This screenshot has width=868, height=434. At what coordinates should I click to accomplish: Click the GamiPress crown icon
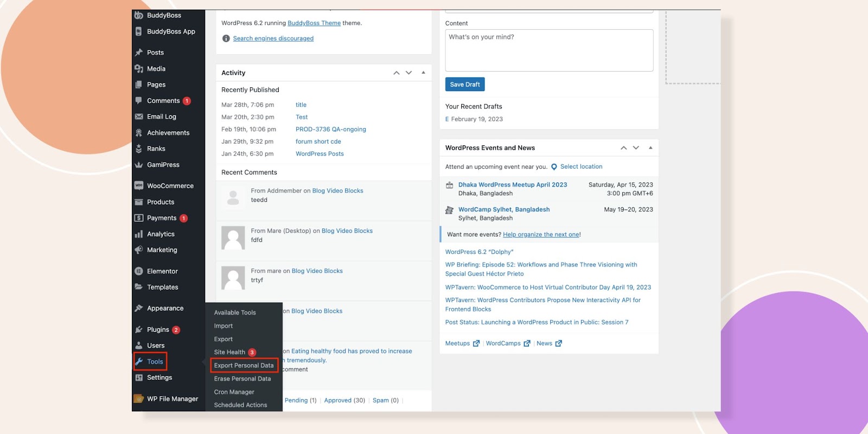pos(139,165)
